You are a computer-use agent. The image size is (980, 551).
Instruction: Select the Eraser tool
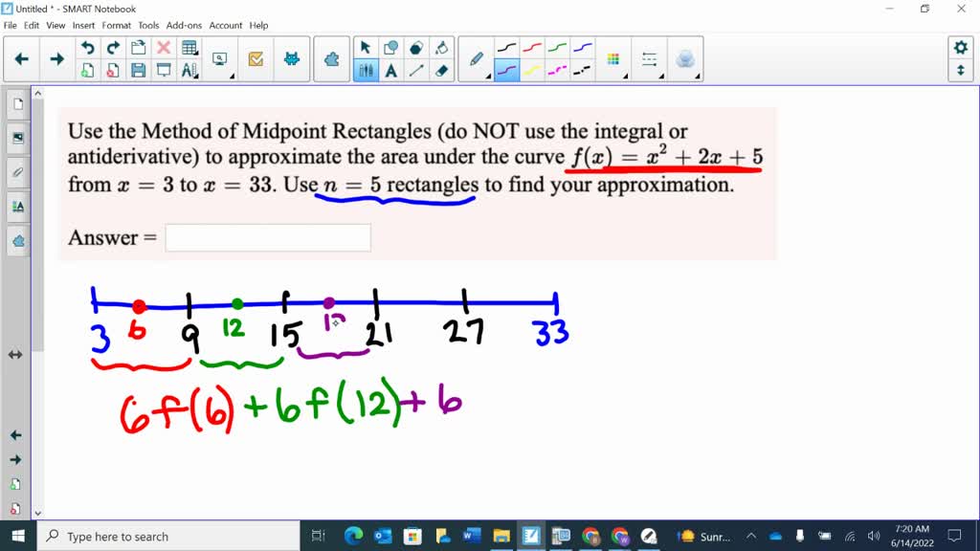click(x=443, y=69)
